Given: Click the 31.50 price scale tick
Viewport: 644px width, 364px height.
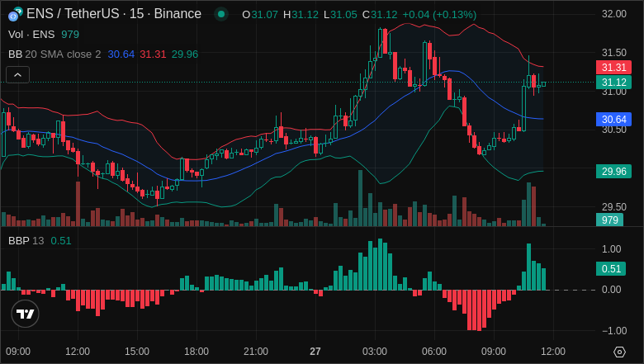Looking at the screenshot, I should coord(613,53).
